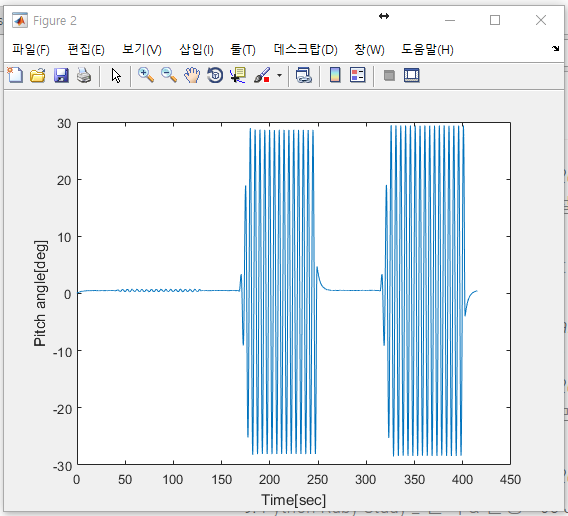Click the x-axis tick label 450

pyautogui.click(x=510, y=480)
